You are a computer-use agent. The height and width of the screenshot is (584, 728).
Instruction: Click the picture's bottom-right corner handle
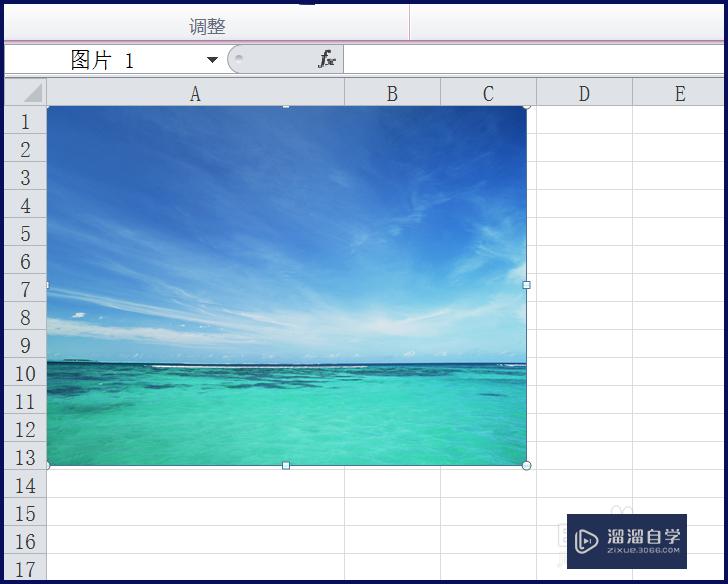point(526,465)
